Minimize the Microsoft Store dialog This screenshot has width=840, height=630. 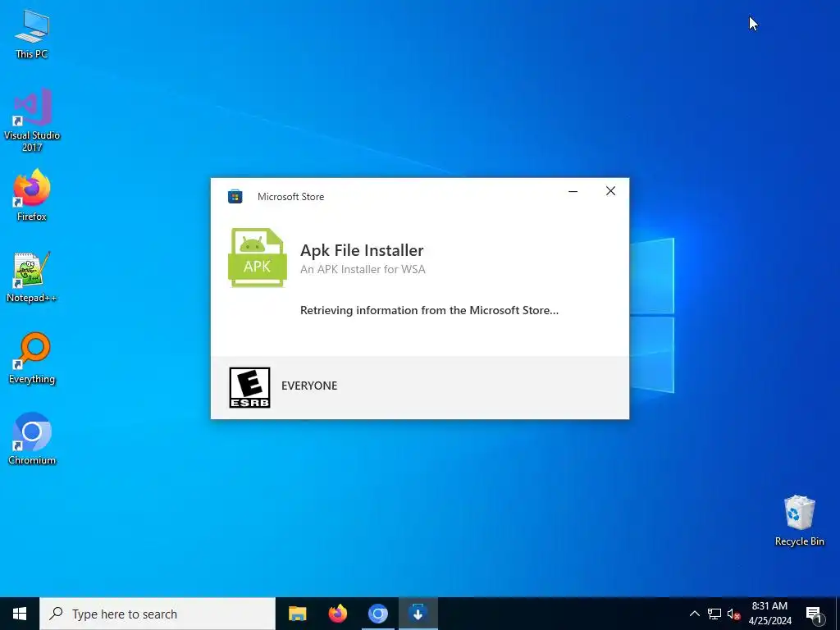pyautogui.click(x=573, y=191)
